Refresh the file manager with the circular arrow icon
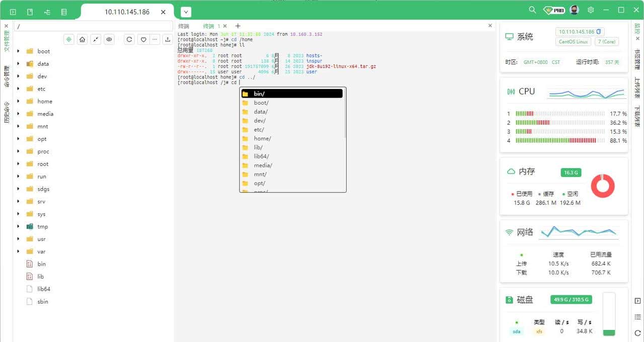This screenshot has width=644, height=342. click(x=129, y=39)
